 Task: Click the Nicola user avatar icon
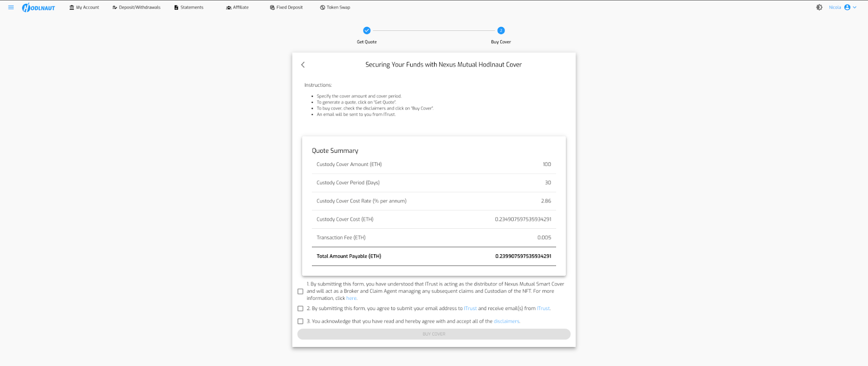click(847, 8)
